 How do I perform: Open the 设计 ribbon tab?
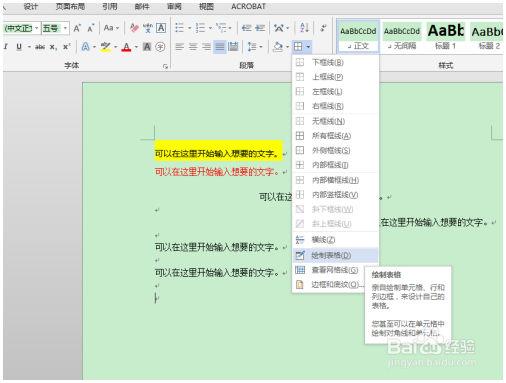31,7
